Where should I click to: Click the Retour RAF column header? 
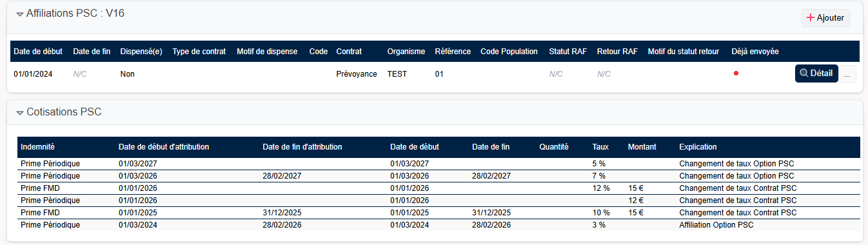[x=617, y=52]
